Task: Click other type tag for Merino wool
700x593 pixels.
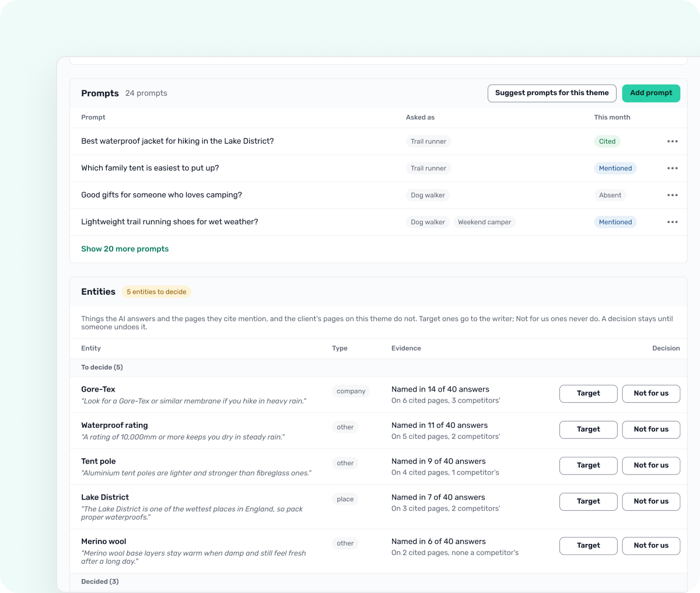Action: point(345,543)
